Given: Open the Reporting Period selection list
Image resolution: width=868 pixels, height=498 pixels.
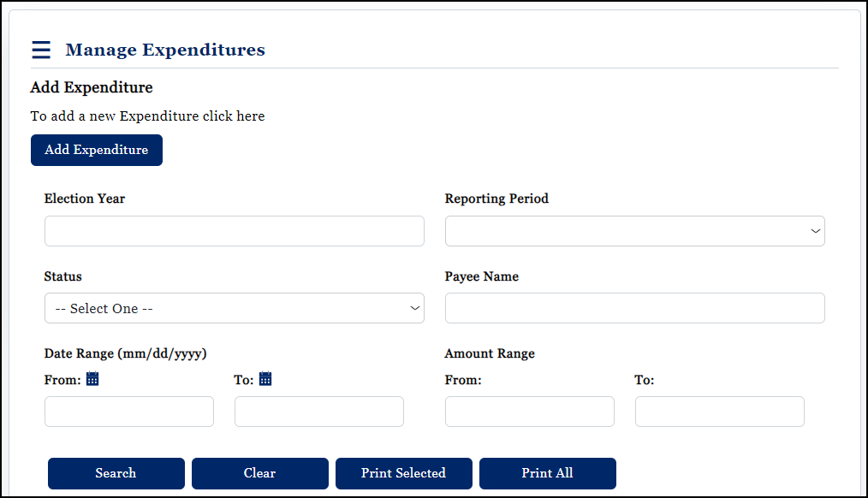Looking at the screenshot, I should click(634, 231).
